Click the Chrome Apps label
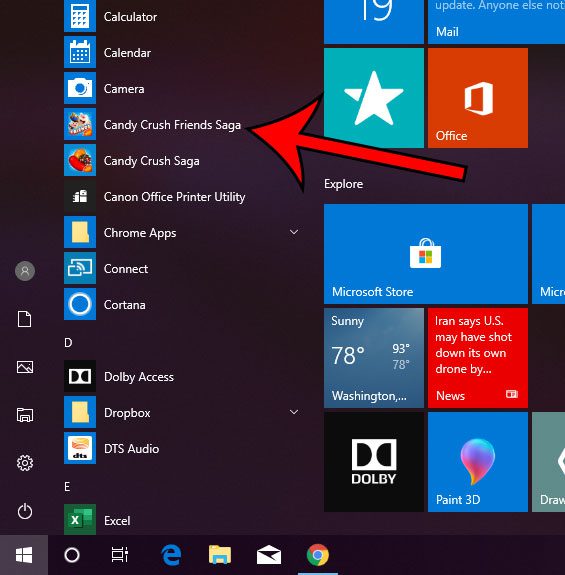This screenshot has height=575, width=565. tap(140, 233)
